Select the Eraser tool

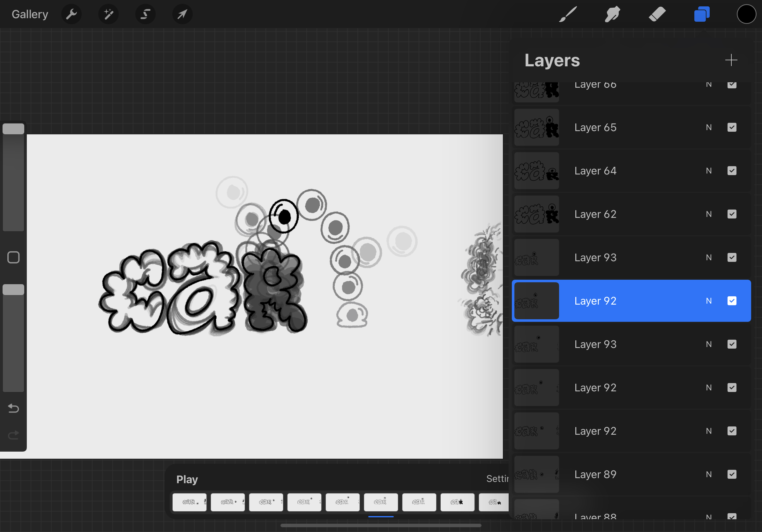(x=657, y=14)
